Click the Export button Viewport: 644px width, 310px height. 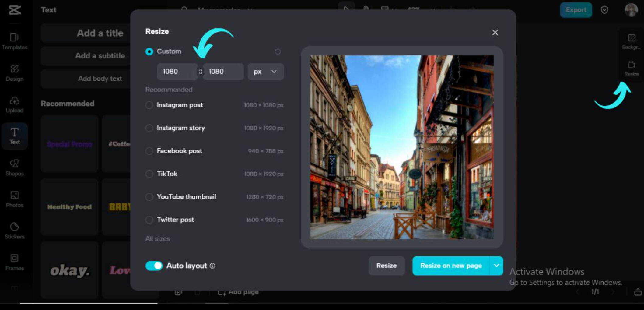tap(576, 10)
